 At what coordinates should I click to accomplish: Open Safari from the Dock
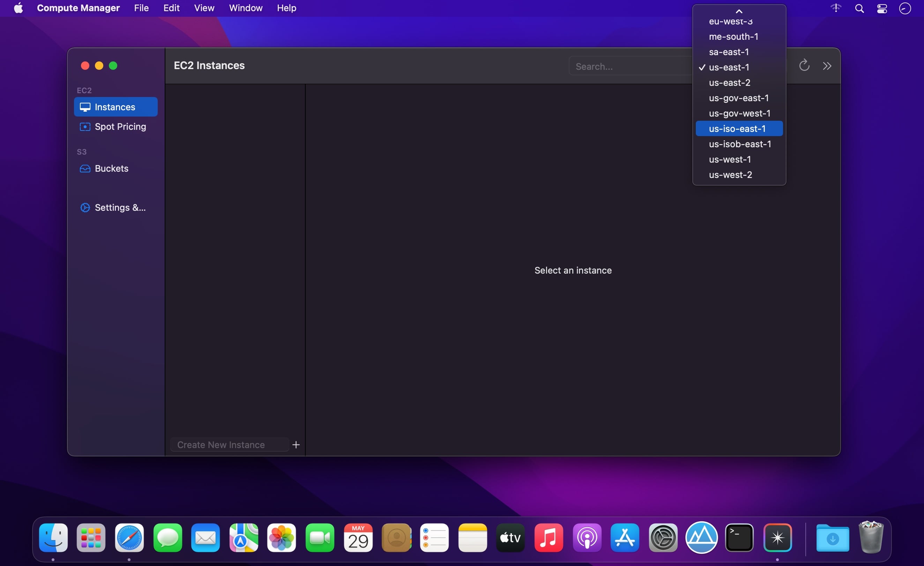click(x=129, y=538)
